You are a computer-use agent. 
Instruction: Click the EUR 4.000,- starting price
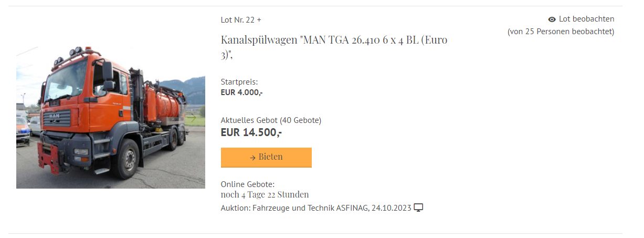[x=242, y=92]
